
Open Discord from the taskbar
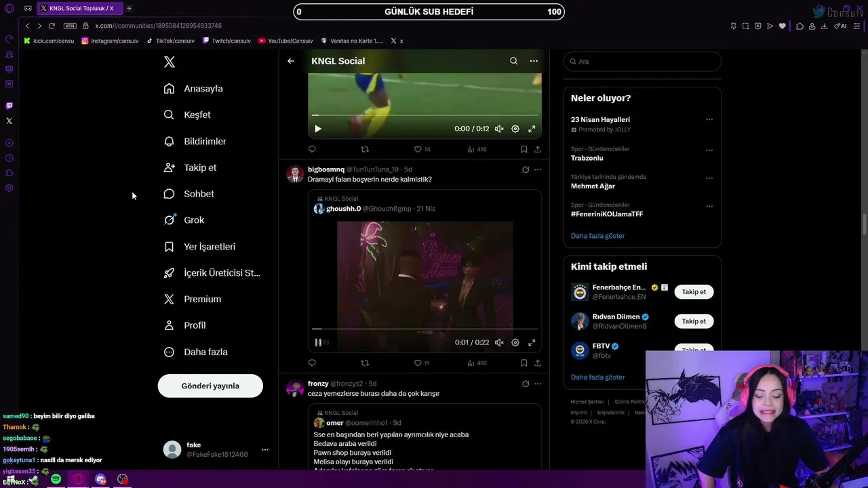click(x=100, y=479)
